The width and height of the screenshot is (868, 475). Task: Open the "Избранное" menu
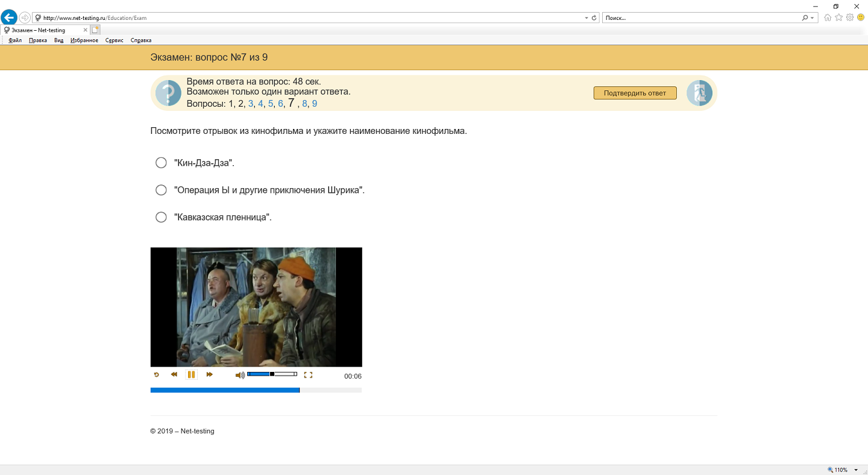84,40
